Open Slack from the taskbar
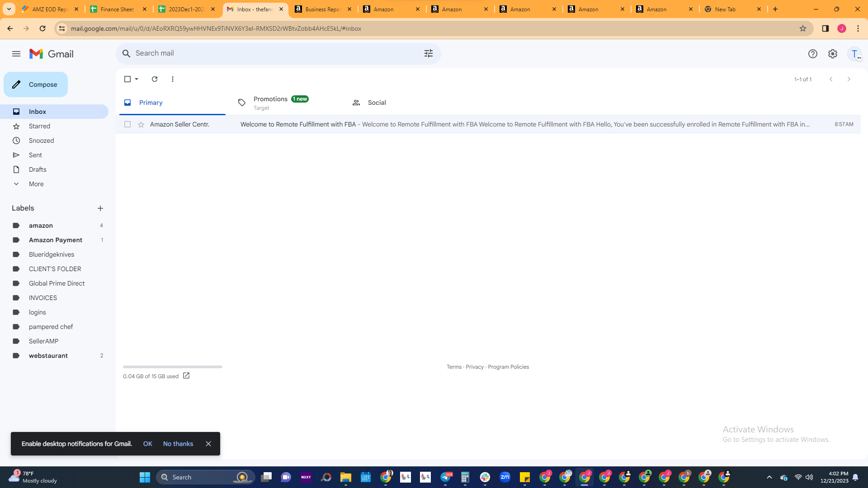The height and width of the screenshot is (488, 868). (x=485, y=477)
